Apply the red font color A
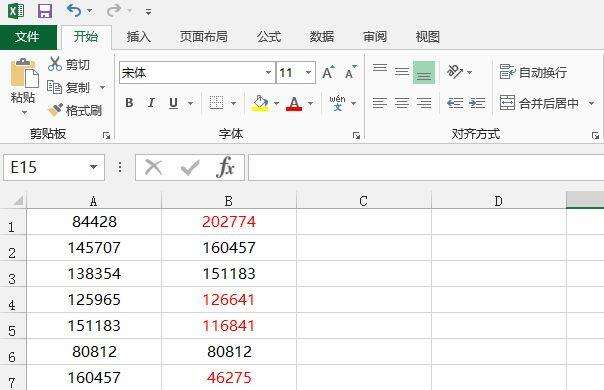The image size is (604, 390). coord(294,103)
